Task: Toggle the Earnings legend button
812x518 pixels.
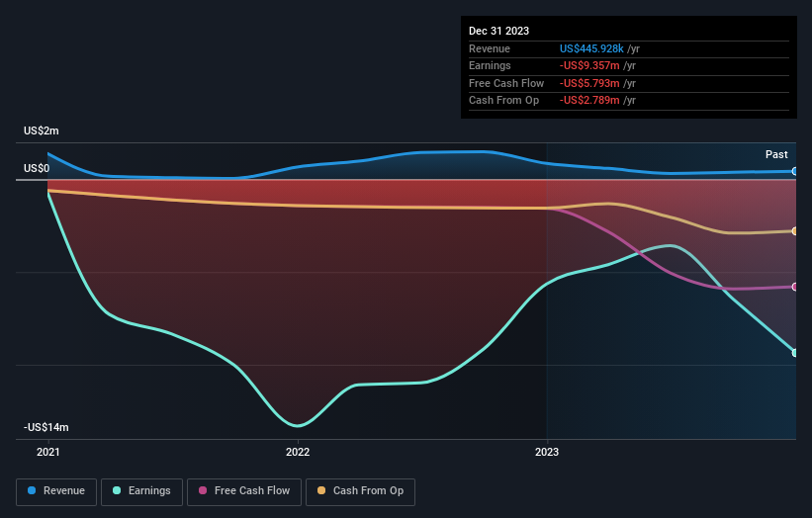Action: 141,491
